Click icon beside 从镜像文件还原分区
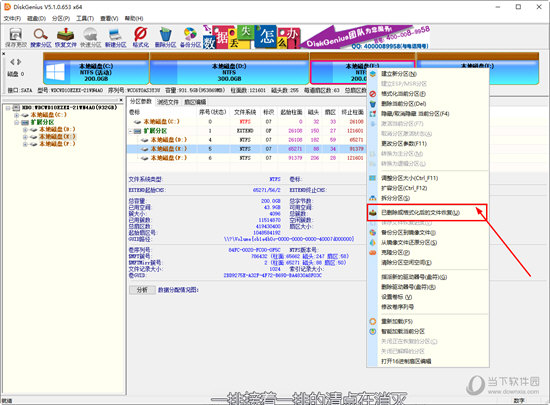The image size is (550, 405). pos(373,242)
